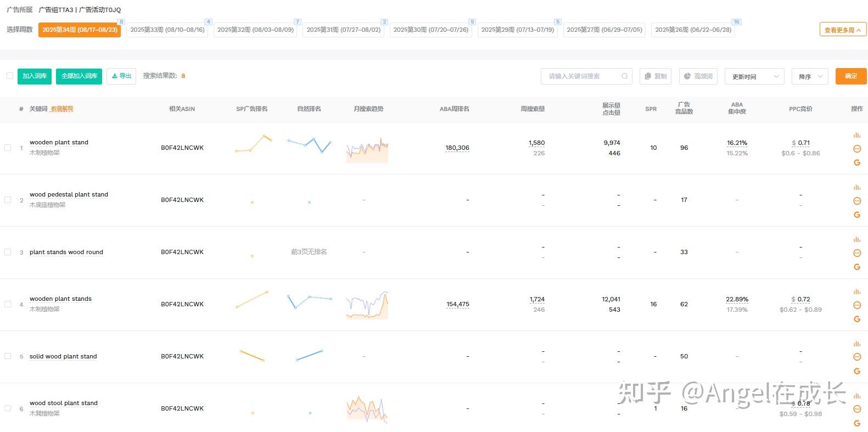Click the bar chart icon for wooden plant stand
The image size is (868, 432).
click(x=856, y=135)
